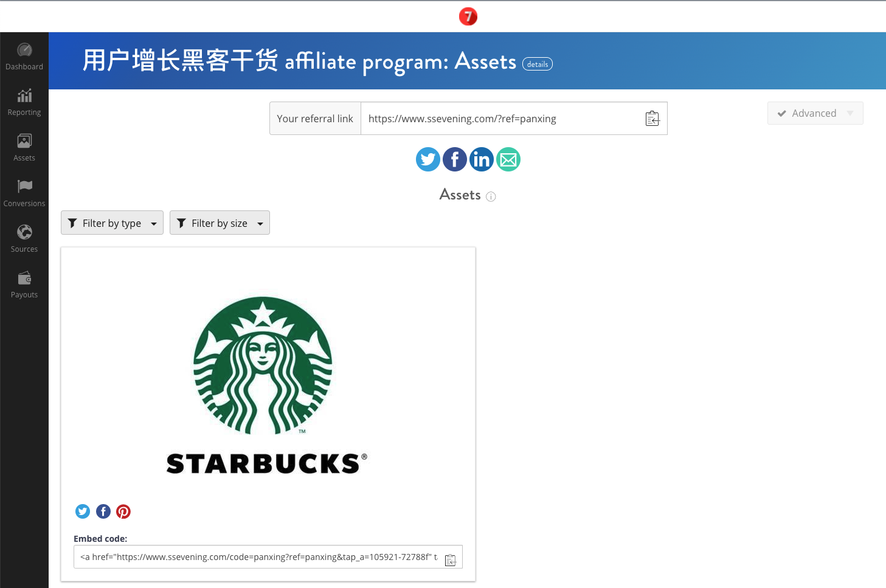The height and width of the screenshot is (588, 886).
Task: Click the details link in the header
Action: coord(538,64)
